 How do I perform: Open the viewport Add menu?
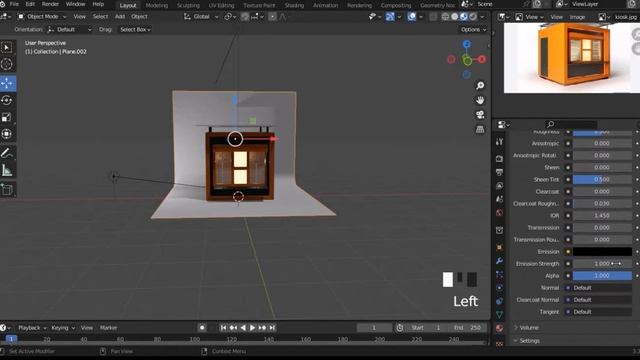[x=120, y=17]
